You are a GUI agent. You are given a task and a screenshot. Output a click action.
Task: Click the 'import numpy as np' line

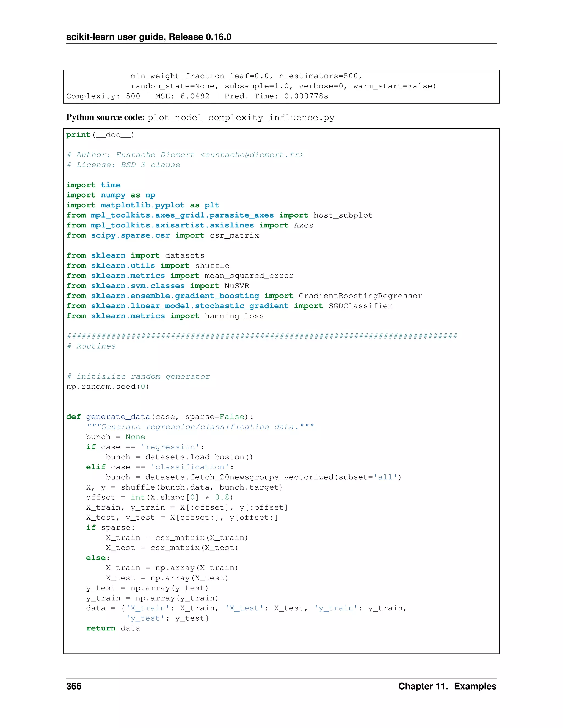111,195
